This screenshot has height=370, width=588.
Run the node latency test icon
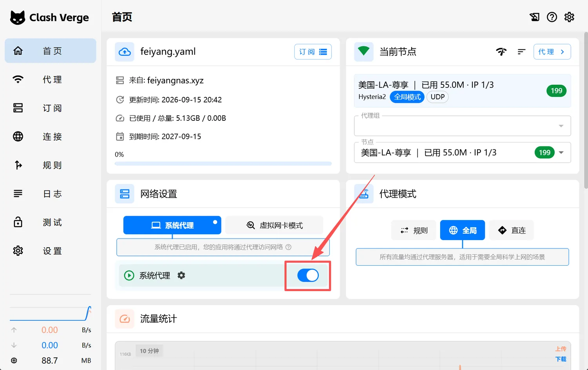pos(501,52)
